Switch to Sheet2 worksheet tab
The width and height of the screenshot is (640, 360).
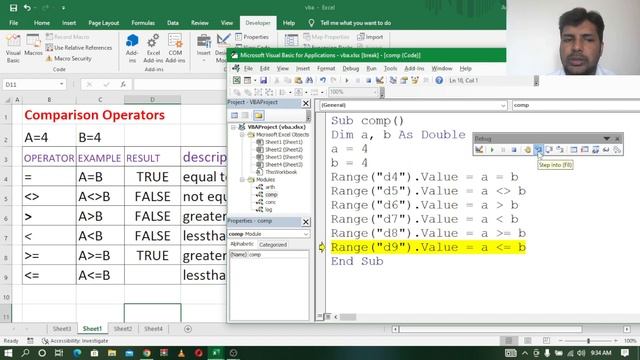(x=122, y=329)
